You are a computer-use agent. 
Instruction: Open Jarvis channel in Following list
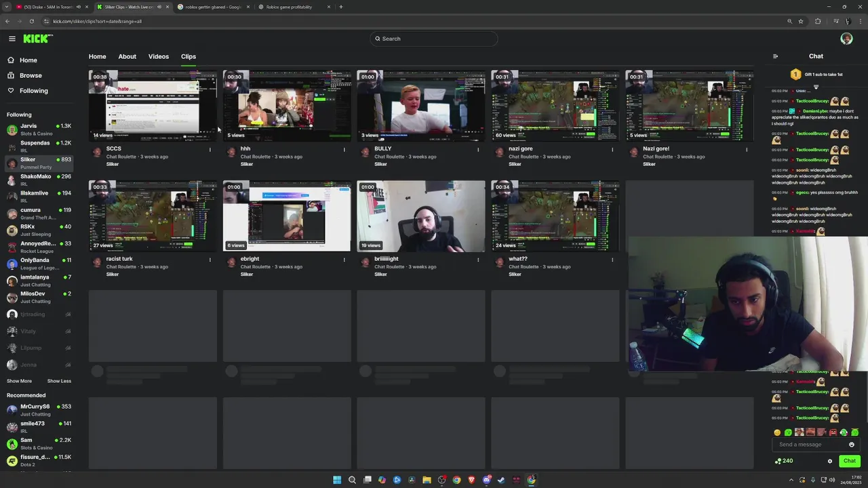(x=39, y=129)
